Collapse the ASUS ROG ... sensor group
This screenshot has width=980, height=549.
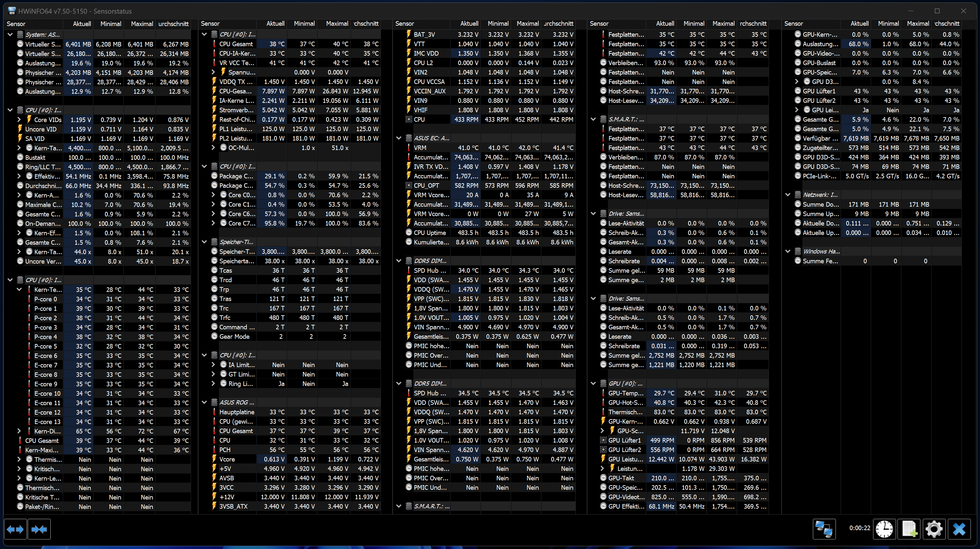pos(204,403)
